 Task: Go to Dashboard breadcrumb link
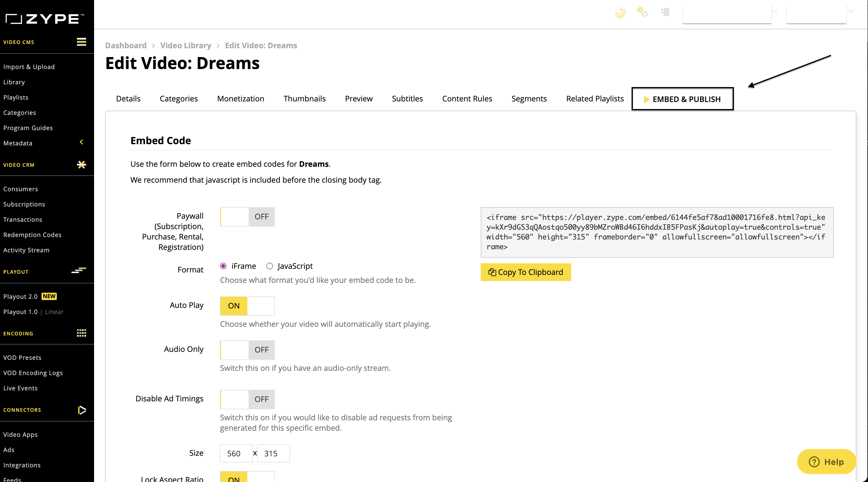126,46
